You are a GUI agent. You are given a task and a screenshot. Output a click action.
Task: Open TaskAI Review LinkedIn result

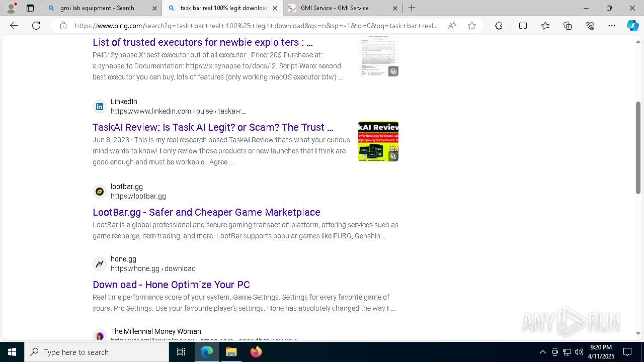(x=213, y=127)
